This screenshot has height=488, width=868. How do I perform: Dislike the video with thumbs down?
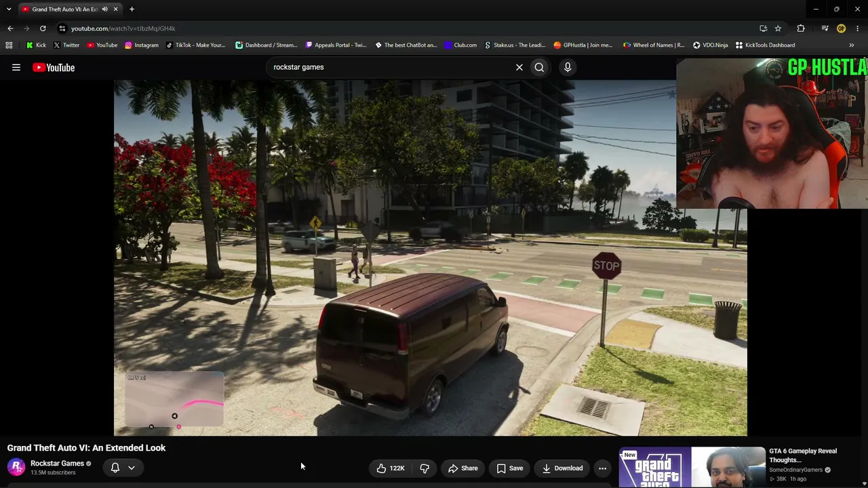pos(425,468)
